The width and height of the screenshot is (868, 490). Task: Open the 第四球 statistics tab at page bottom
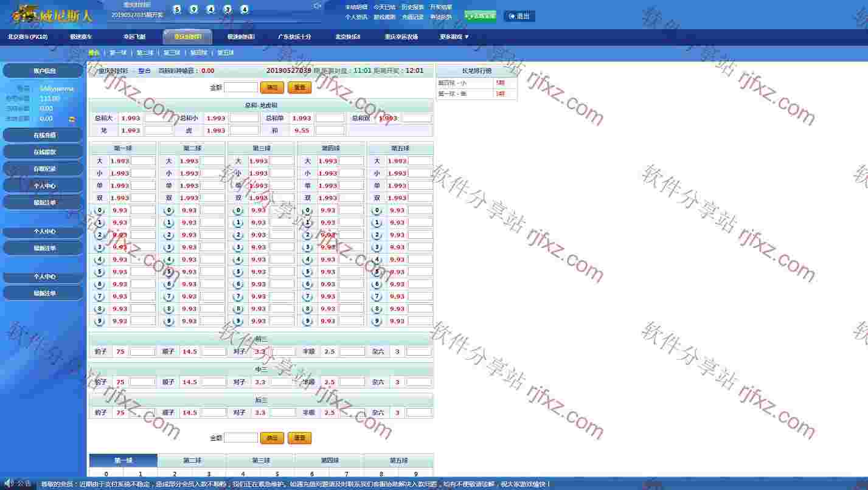[x=330, y=460]
